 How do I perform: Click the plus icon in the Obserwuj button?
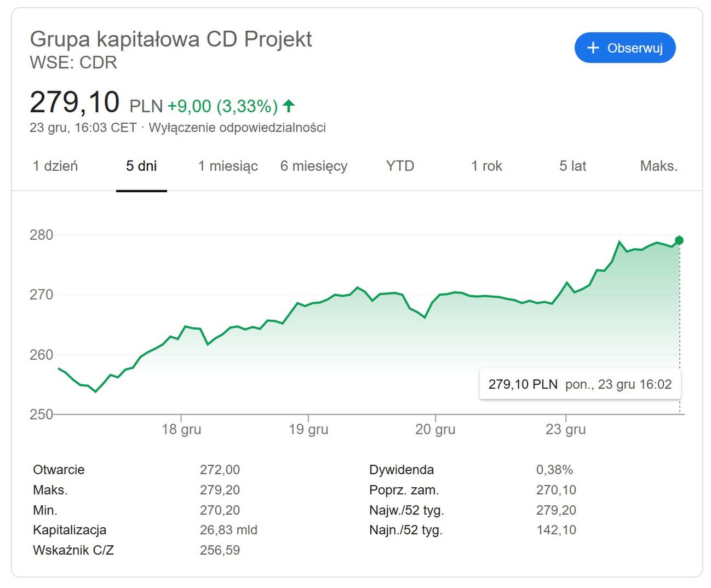593,48
